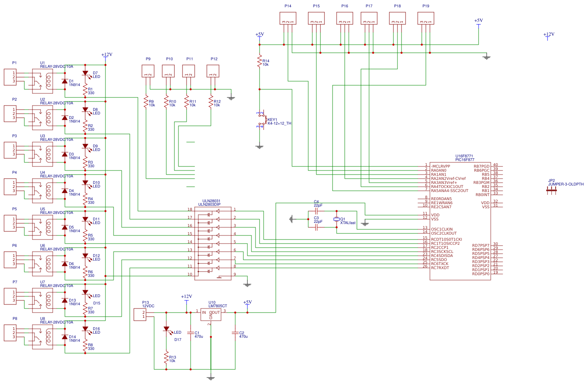Select the P8 three-pin connector
This screenshot has height=384, width=588.
10,333
